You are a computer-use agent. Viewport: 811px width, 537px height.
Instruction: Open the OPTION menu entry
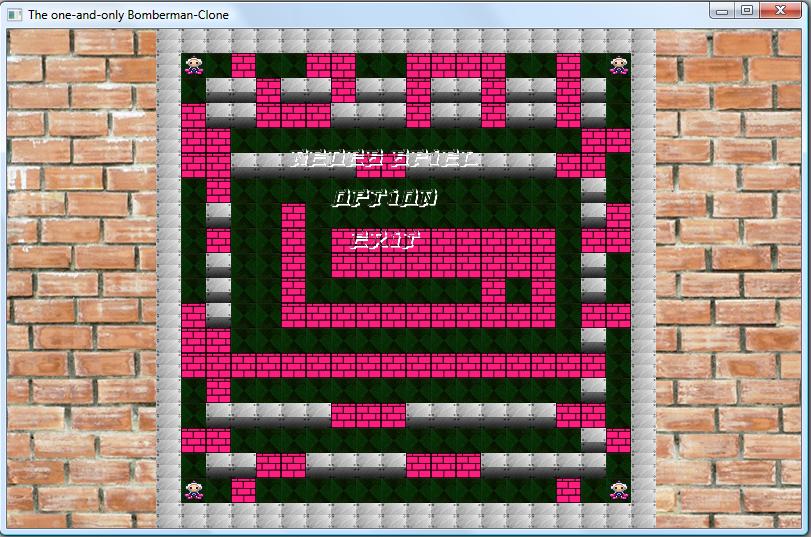tap(384, 198)
